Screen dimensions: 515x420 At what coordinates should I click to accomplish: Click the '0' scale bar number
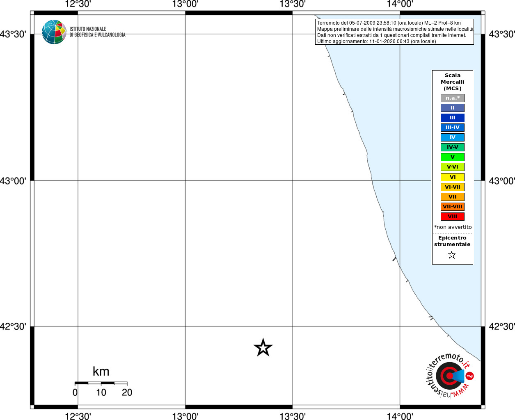[75, 393]
